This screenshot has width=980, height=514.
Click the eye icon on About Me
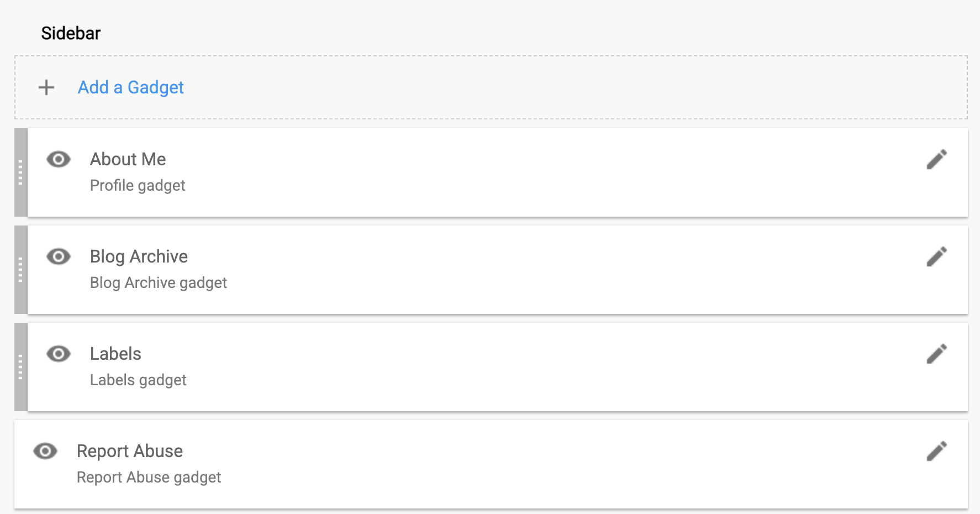click(58, 159)
